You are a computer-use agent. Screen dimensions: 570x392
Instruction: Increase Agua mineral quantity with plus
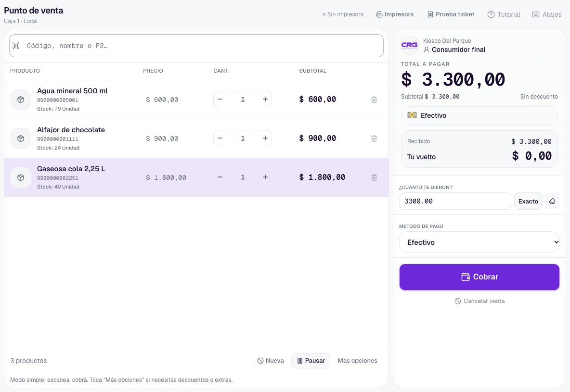(x=265, y=99)
